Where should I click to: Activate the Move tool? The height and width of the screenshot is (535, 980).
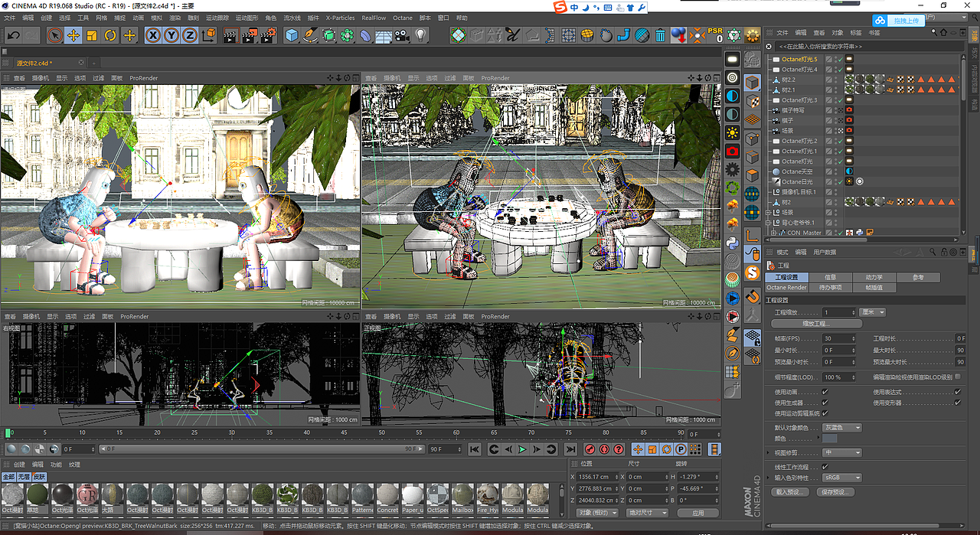point(73,35)
